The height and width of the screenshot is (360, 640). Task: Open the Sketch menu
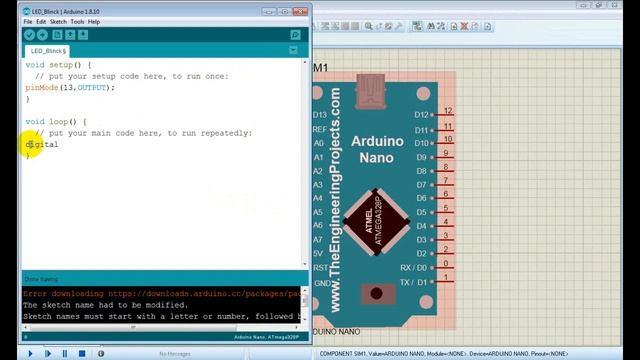pos(58,22)
